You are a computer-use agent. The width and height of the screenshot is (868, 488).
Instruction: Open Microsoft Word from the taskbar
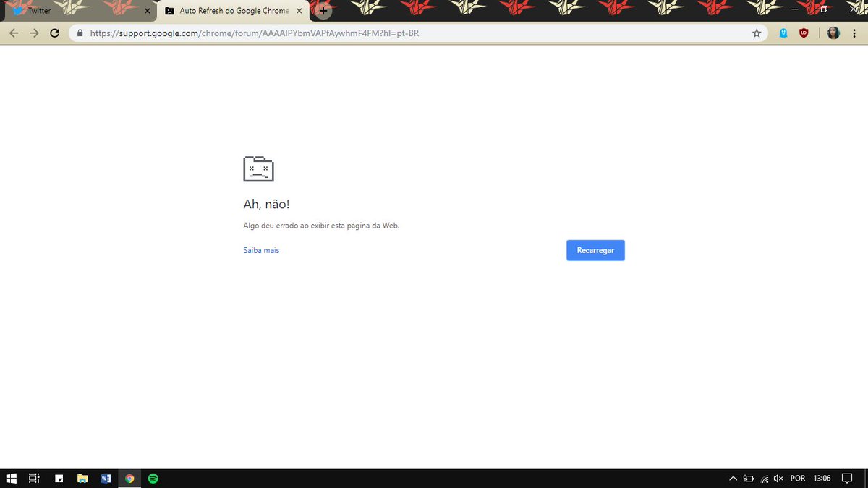[x=106, y=478]
